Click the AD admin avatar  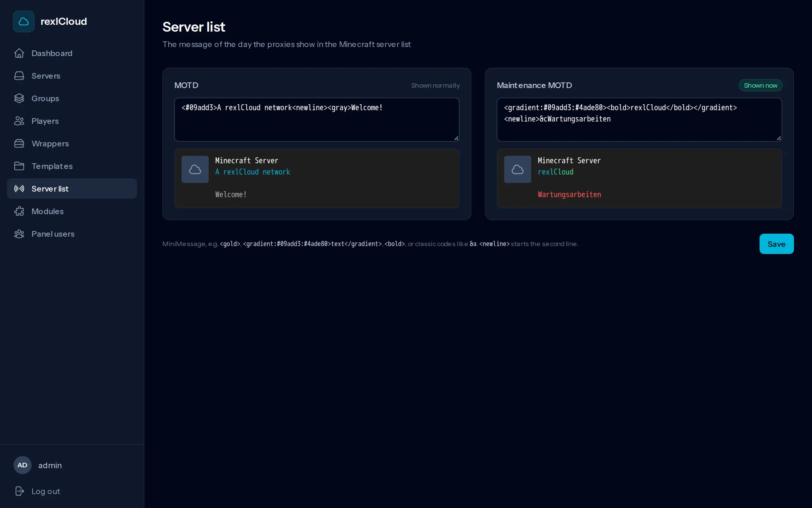pos(23,465)
